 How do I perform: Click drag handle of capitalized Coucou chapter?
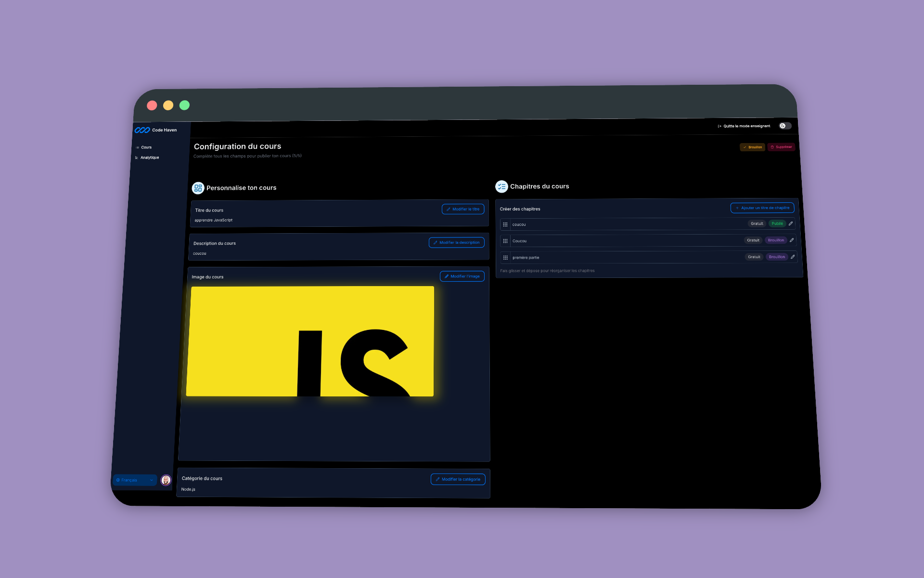pyautogui.click(x=505, y=241)
